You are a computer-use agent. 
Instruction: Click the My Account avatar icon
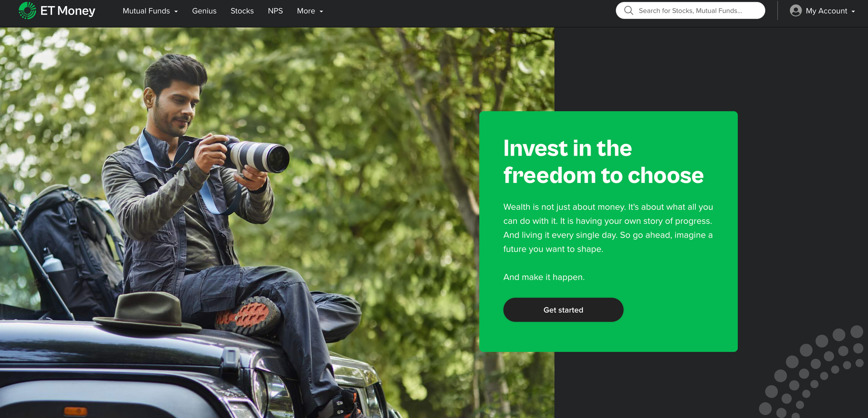tap(796, 10)
